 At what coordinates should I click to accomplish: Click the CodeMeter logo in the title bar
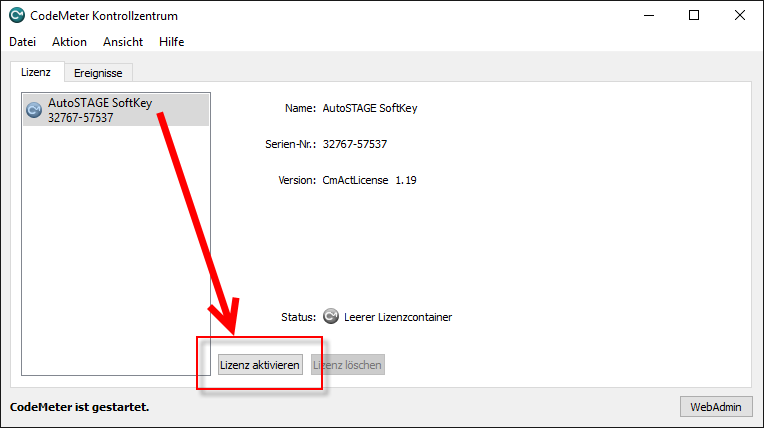click(16, 16)
